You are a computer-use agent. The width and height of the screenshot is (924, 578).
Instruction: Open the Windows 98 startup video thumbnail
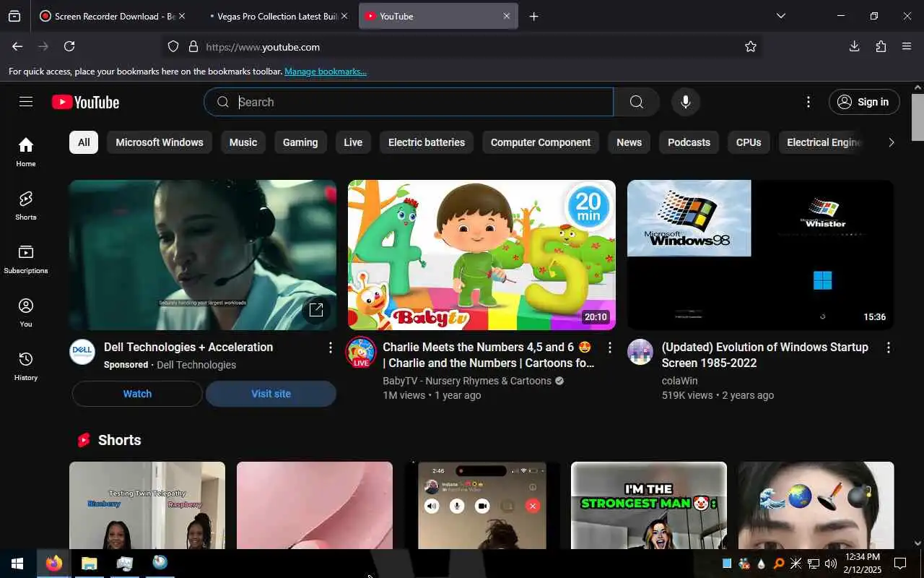pos(761,255)
